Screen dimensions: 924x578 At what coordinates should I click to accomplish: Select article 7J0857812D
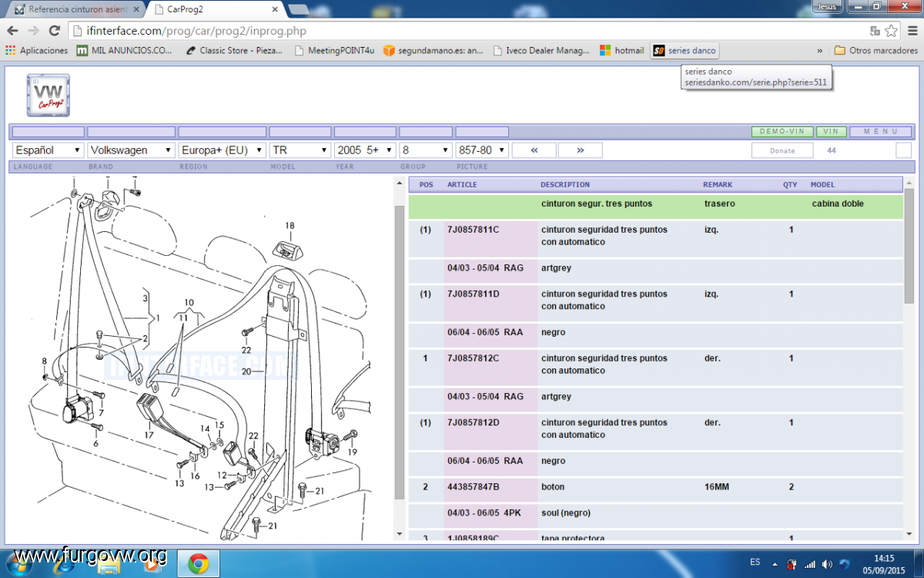(x=474, y=422)
